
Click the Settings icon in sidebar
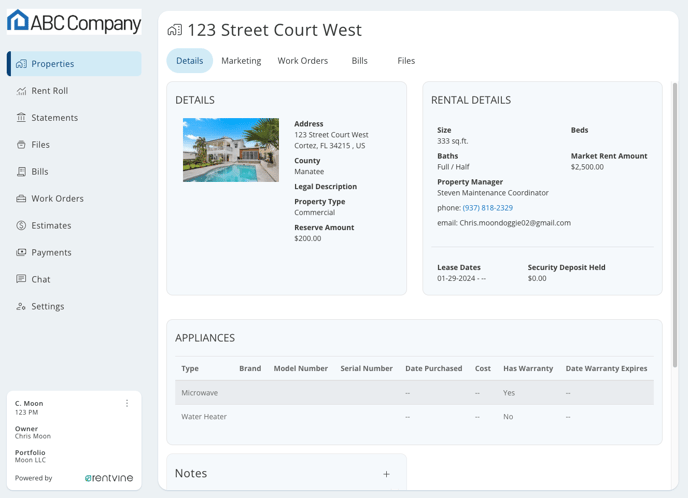(21, 307)
